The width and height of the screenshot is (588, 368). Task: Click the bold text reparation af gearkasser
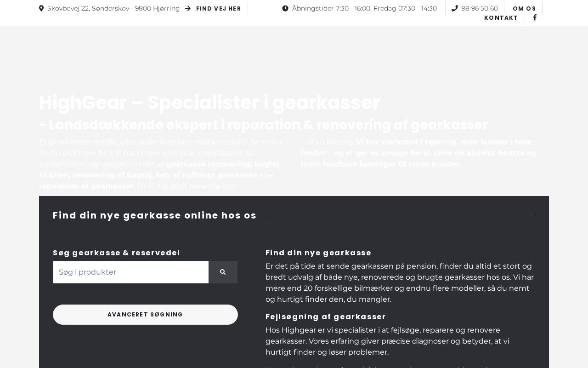(x=86, y=186)
